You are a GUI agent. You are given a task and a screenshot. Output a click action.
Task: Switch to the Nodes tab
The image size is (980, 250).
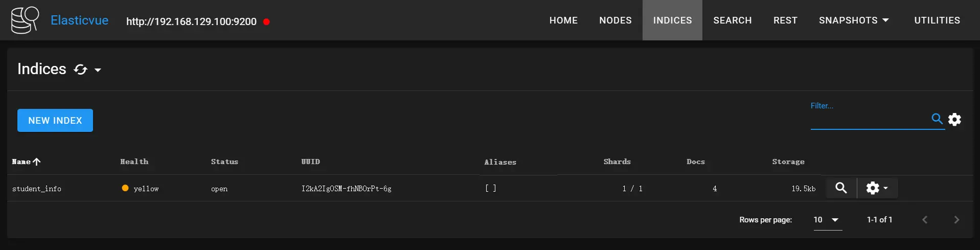(615, 20)
